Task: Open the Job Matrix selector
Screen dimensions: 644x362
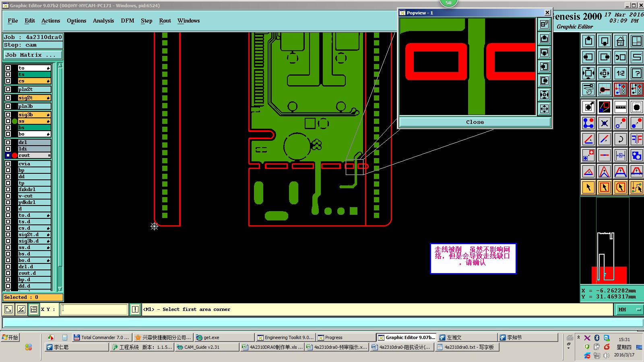Action: click(x=33, y=55)
